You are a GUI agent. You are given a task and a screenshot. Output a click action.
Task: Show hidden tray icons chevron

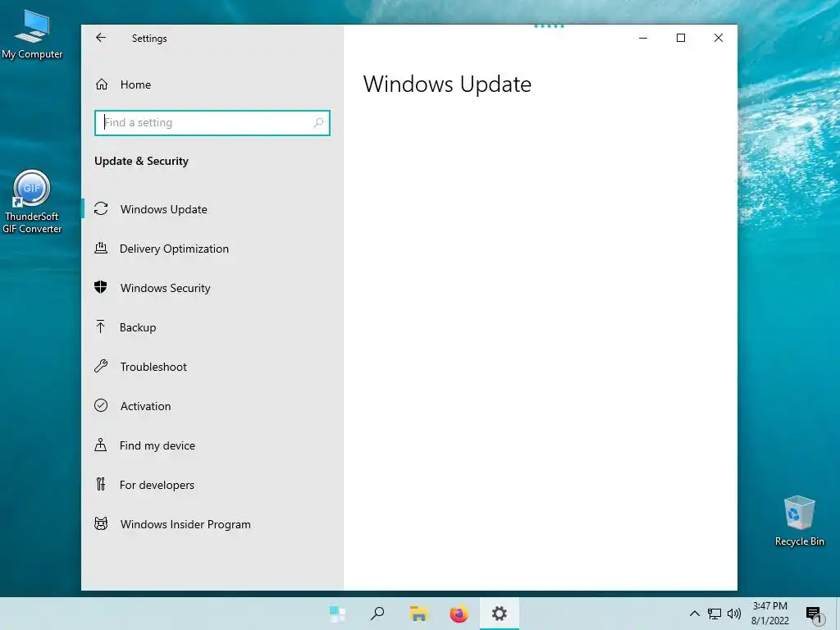pyautogui.click(x=694, y=614)
